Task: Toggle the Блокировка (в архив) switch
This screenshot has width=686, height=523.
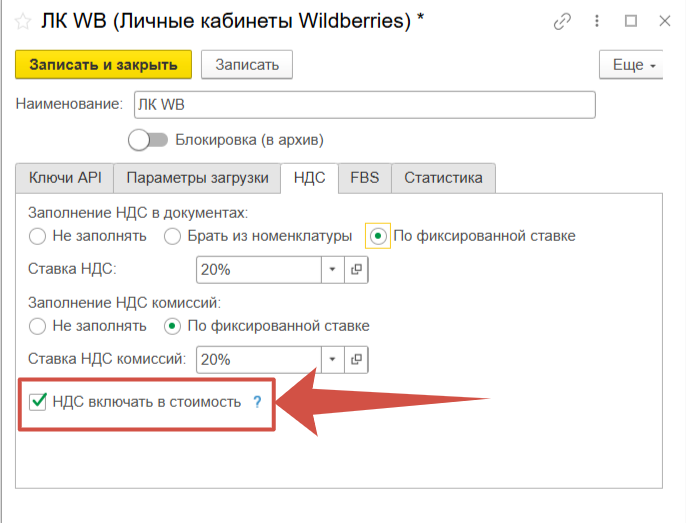Action: (x=147, y=140)
